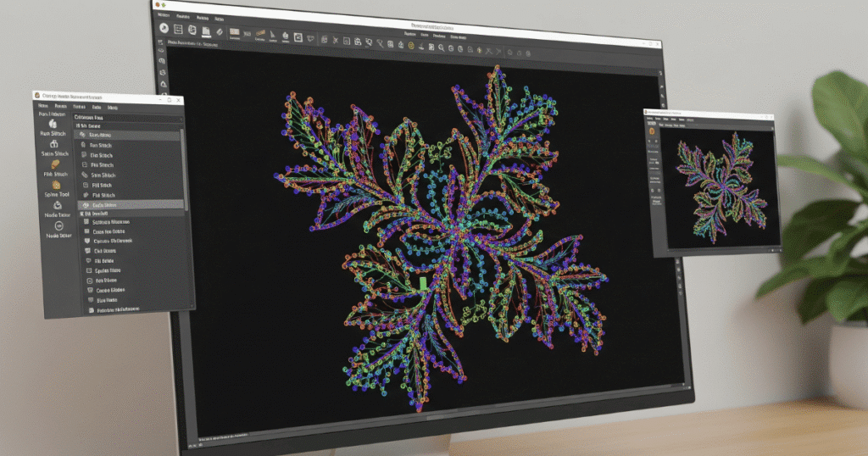Viewport: 868px width, 456px height.
Task: Click the white square frame icon in main toolbar
Action: (298, 37)
